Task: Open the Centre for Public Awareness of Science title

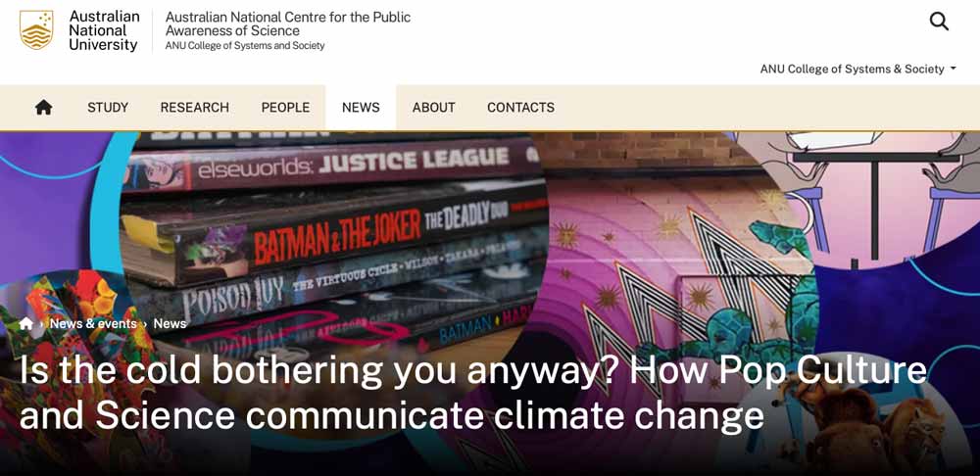Action: click(287, 24)
